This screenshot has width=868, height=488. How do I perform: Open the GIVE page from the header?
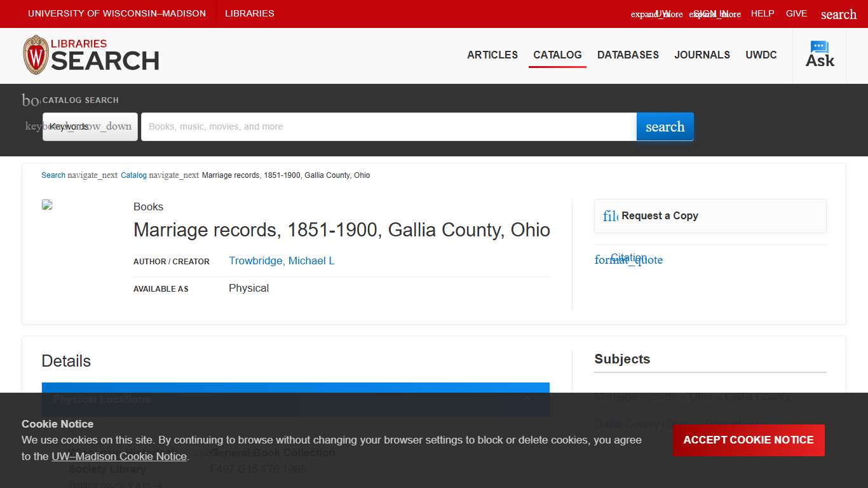point(796,13)
